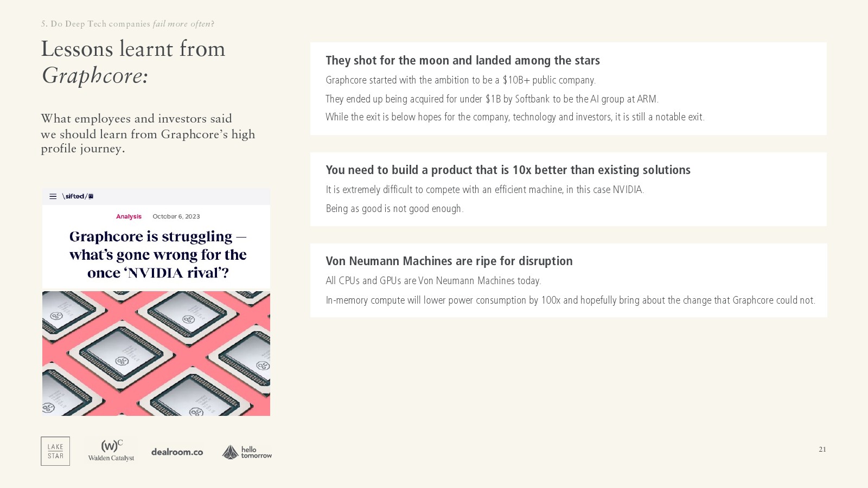Viewport: 868px width, 488px height.
Task: Select the 'Von Neumann Machines' heading
Action: (449, 261)
